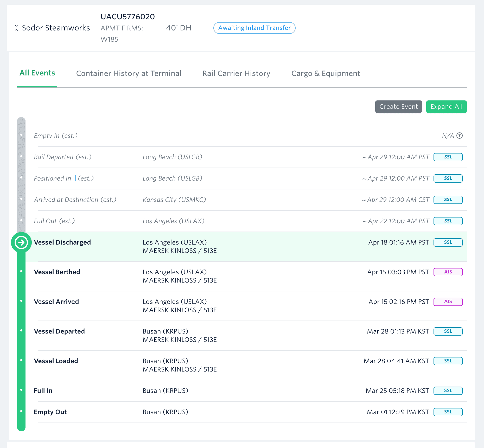Click the Apr 18 01:16 AM PST timestamp
This screenshot has width=484, height=448.
tap(399, 242)
